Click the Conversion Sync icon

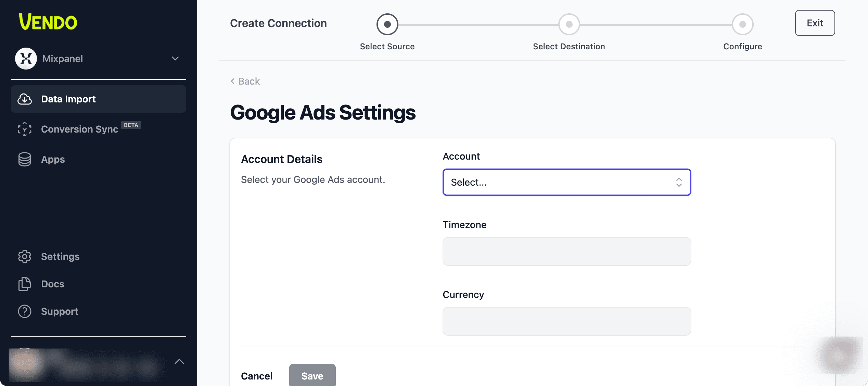[25, 129]
